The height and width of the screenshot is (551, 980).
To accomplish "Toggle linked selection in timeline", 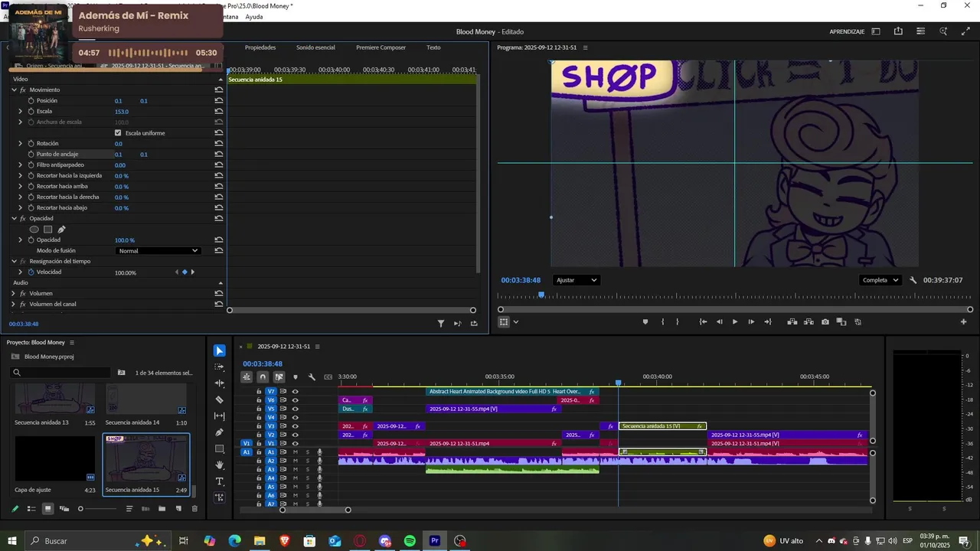I will [x=279, y=377].
